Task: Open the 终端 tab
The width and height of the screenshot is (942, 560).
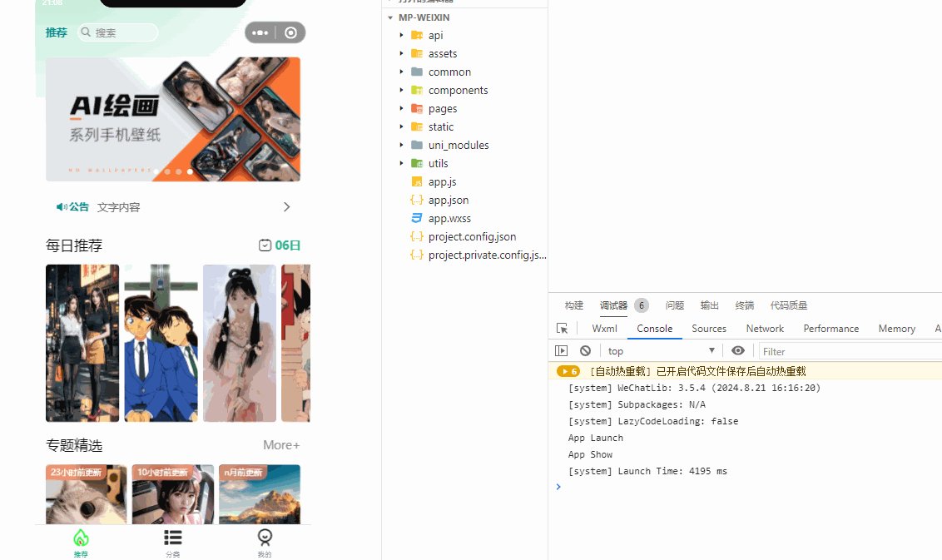Action: click(x=744, y=305)
